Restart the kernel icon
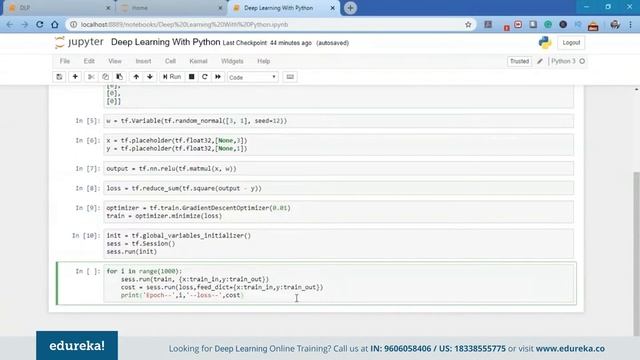 point(204,77)
